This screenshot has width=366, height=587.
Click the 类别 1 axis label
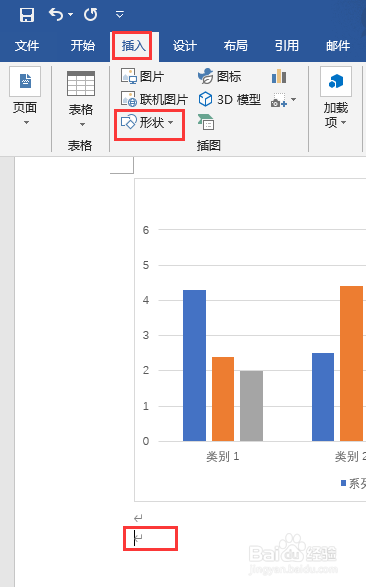coord(223,457)
